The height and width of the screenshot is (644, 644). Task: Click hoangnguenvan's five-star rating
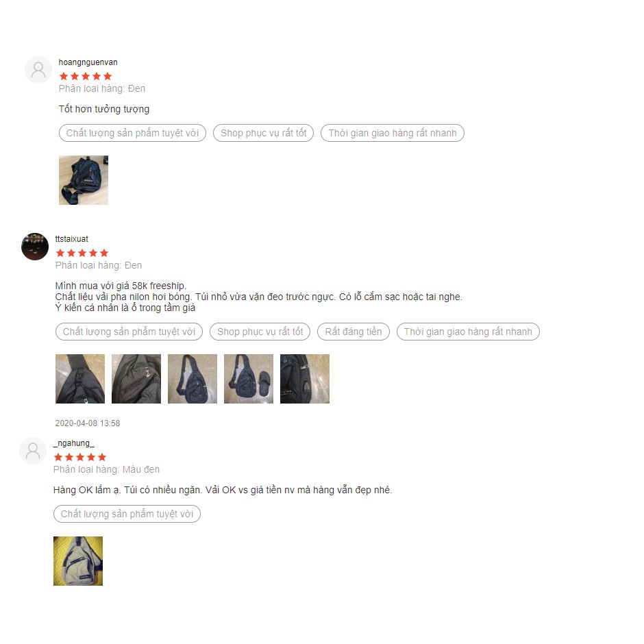[x=86, y=76]
